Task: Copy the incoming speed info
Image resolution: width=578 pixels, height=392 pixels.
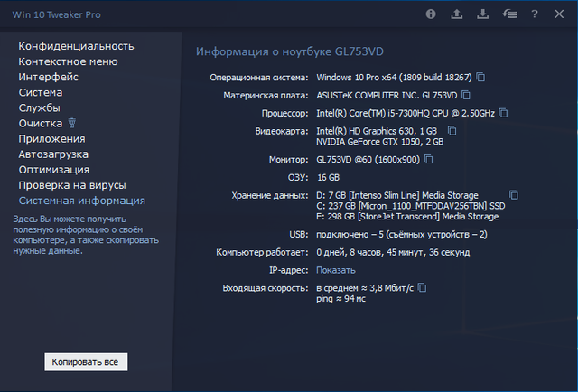Action: coord(422,287)
